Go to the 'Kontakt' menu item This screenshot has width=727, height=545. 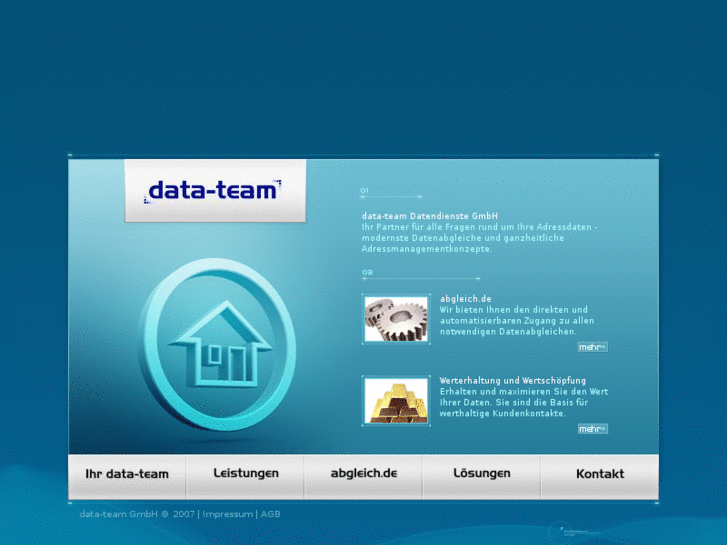tap(600, 476)
